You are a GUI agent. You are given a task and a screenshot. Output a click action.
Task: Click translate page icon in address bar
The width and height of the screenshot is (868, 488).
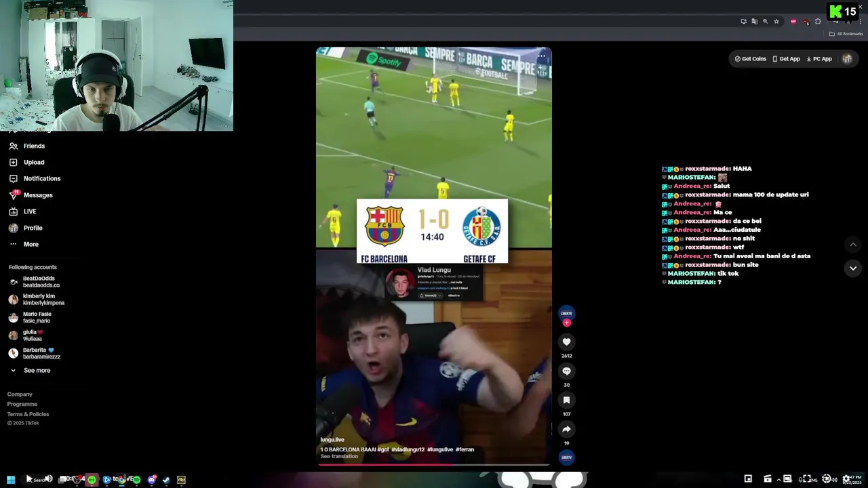pyautogui.click(x=755, y=22)
